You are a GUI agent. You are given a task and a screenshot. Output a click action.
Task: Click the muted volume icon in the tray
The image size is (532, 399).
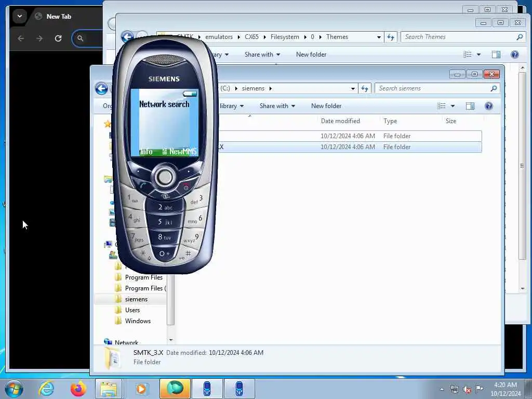tap(467, 390)
